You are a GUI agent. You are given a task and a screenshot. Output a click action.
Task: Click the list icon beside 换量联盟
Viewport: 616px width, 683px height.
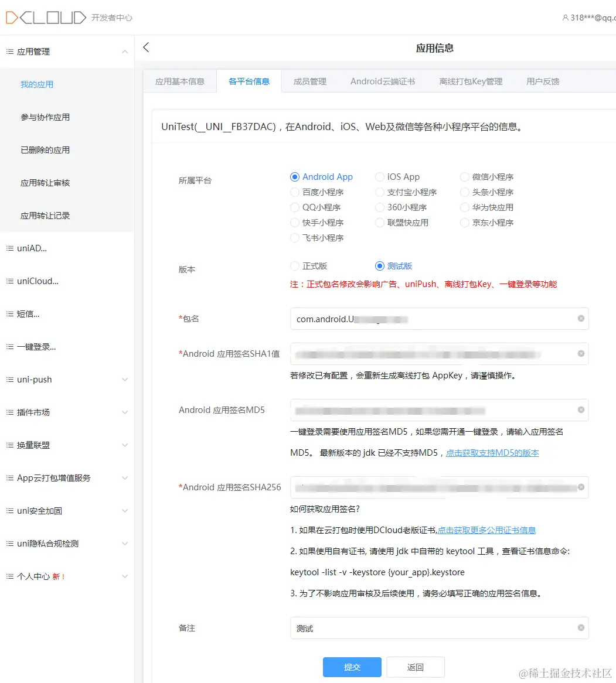point(9,445)
